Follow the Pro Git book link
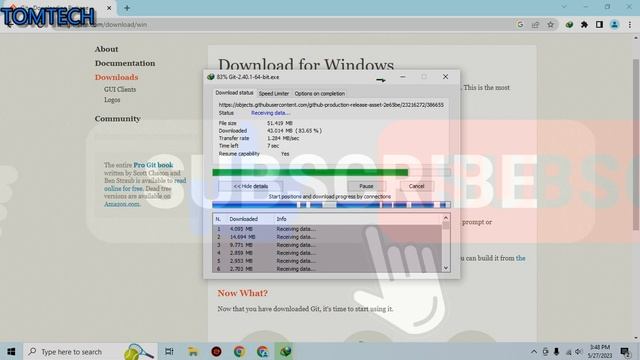Screen dimensions: 640x360 coord(153,165)
